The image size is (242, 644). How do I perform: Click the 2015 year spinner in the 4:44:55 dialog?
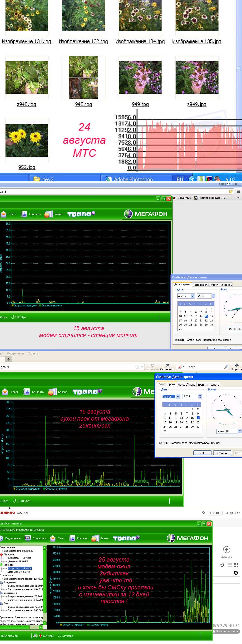[200, 396]
